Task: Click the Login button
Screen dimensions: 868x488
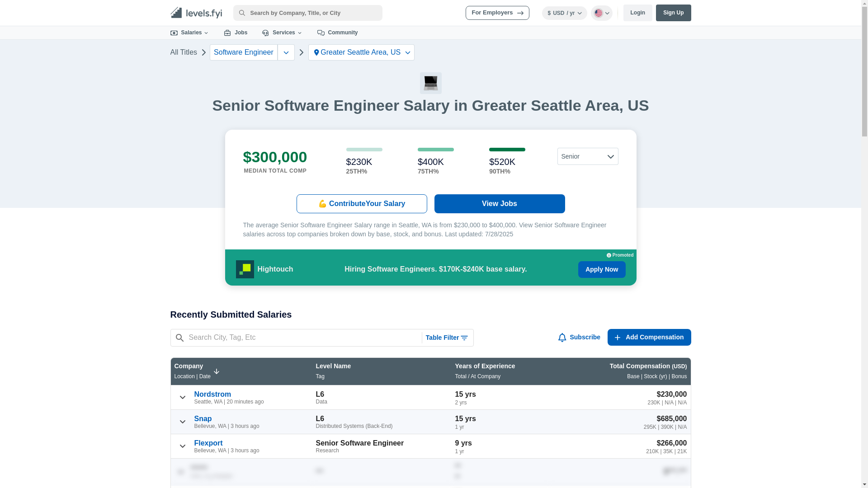Action: point(637,13)
